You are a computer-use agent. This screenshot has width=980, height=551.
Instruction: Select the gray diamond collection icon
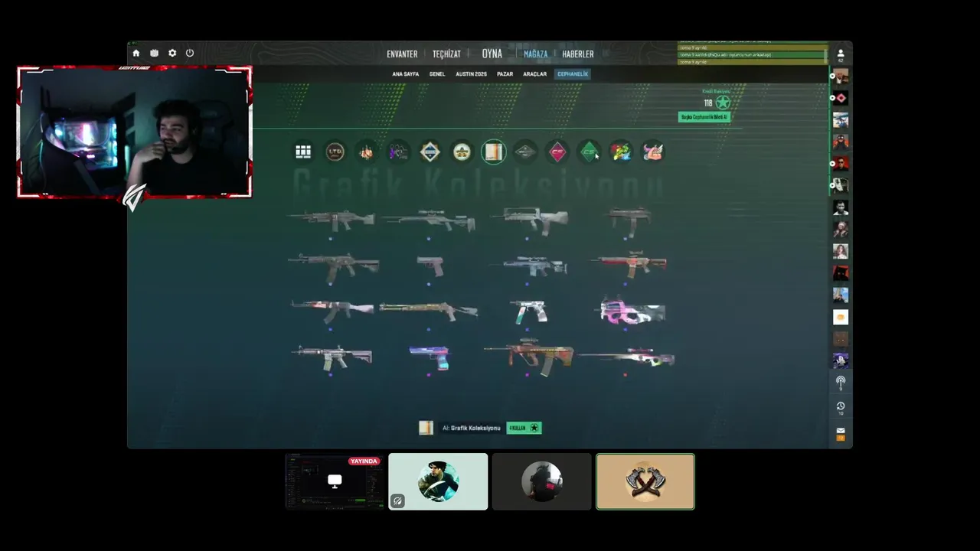tap(525, 152)
